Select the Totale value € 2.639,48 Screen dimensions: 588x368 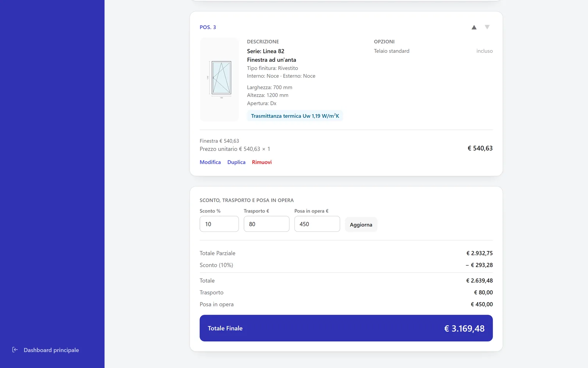[x=480, y=280]
